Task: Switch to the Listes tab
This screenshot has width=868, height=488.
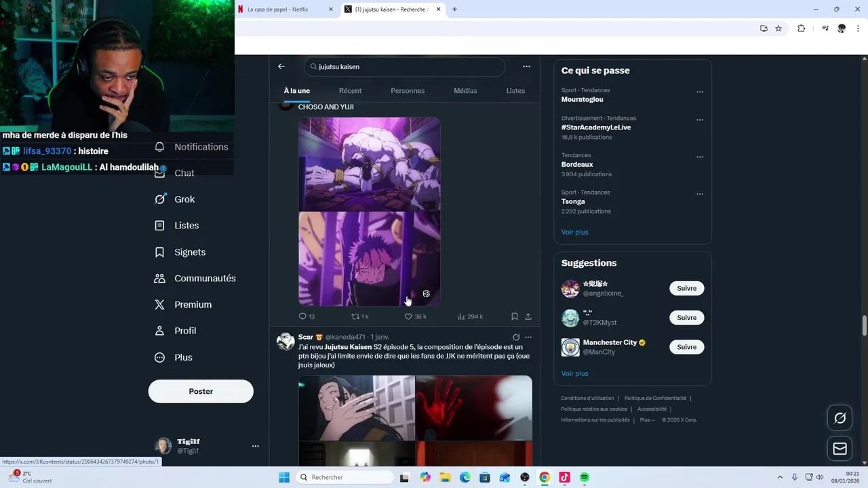Action: (515, 91)
